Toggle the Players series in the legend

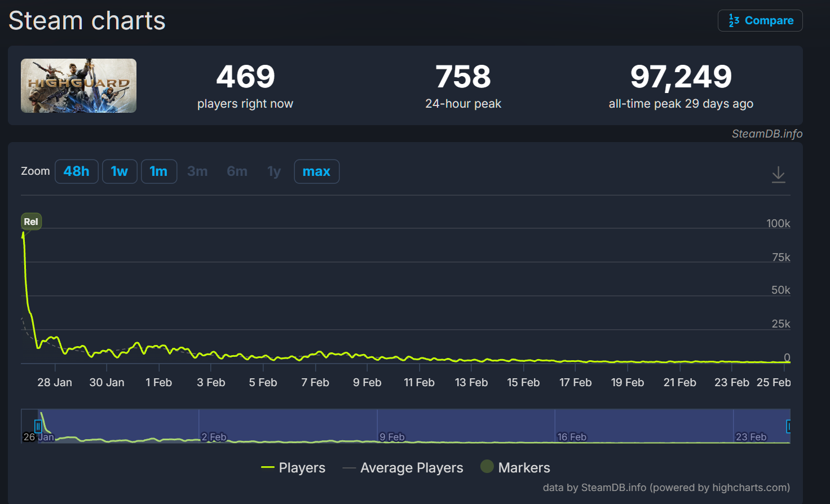pos(293,468)
